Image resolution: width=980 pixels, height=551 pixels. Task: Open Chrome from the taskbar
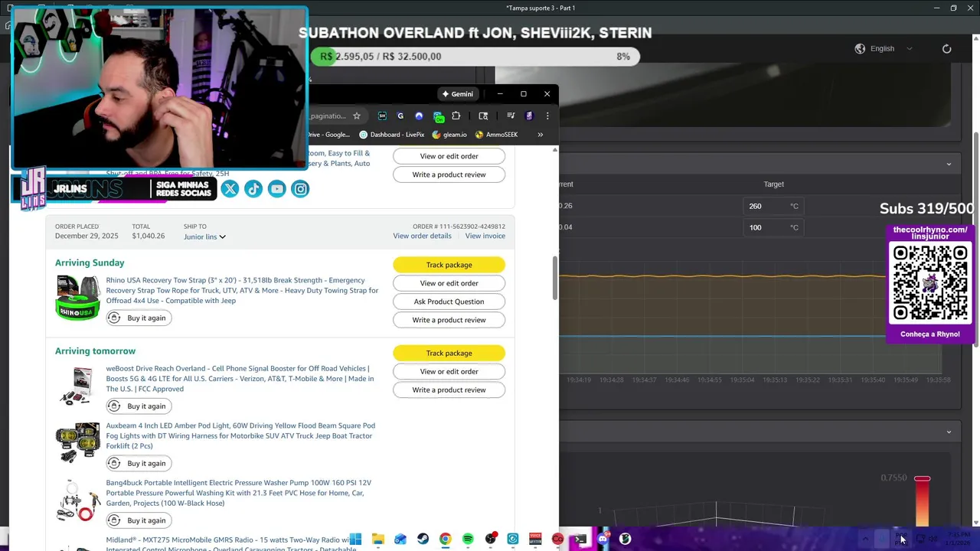point(445,540)
